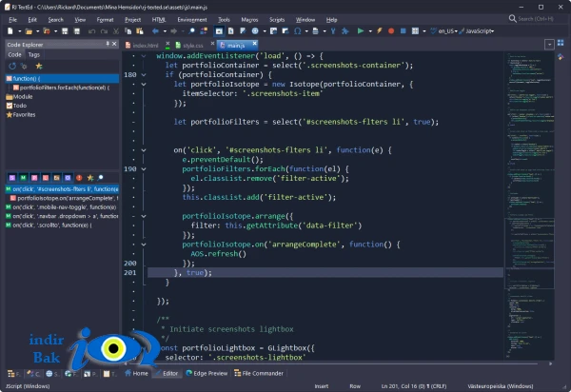This screenshot has width=571, height=392.
Task: Toggle the orange filter button beside red one
Action: click(56, 178)
